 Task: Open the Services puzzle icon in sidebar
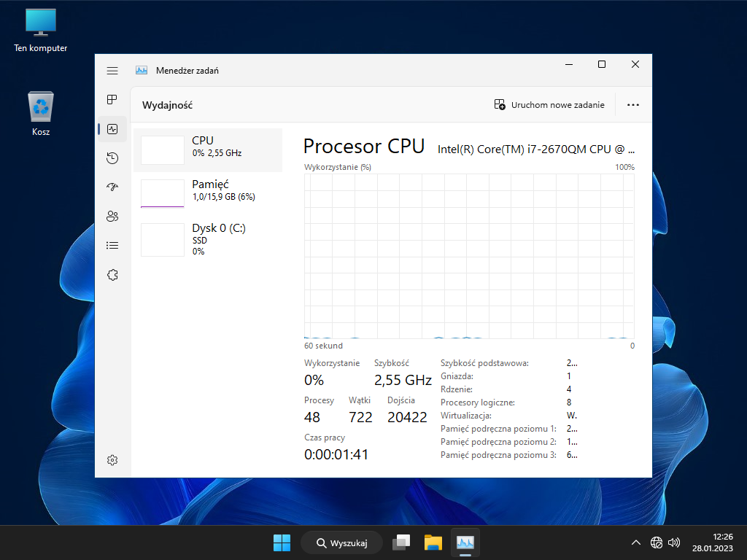[112, 275]
